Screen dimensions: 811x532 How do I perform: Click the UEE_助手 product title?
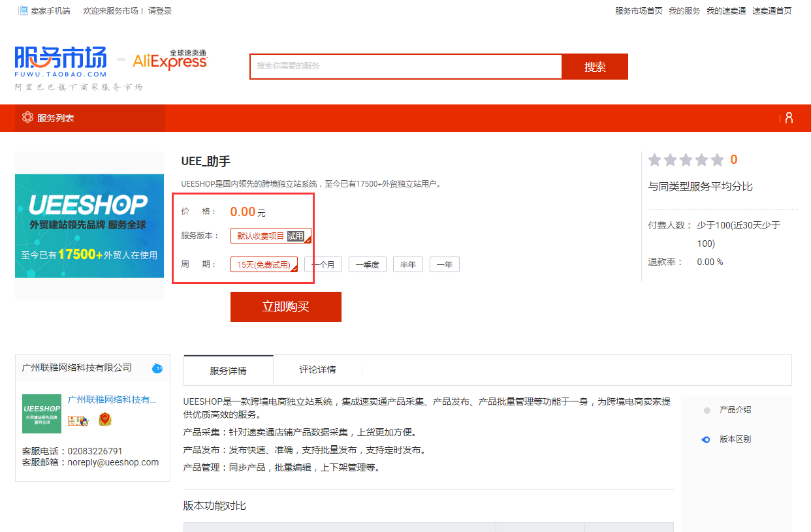pyautogui.click(x=206, y=161)
